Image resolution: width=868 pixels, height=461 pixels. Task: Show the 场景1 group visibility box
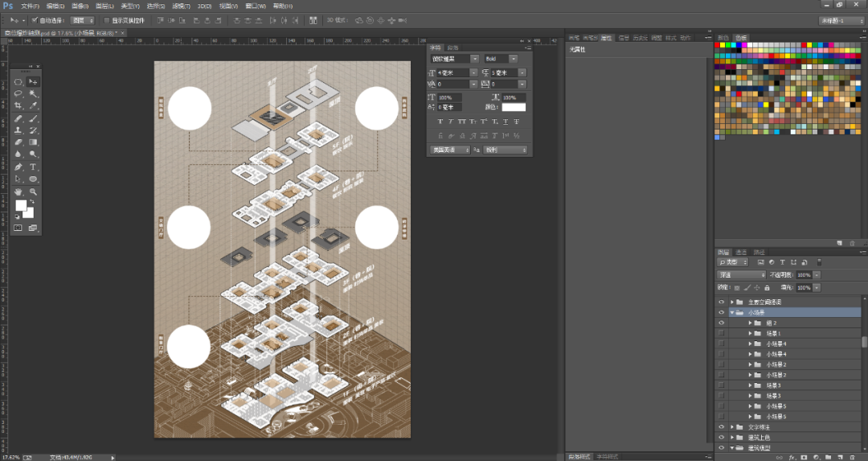pos(721,334)
